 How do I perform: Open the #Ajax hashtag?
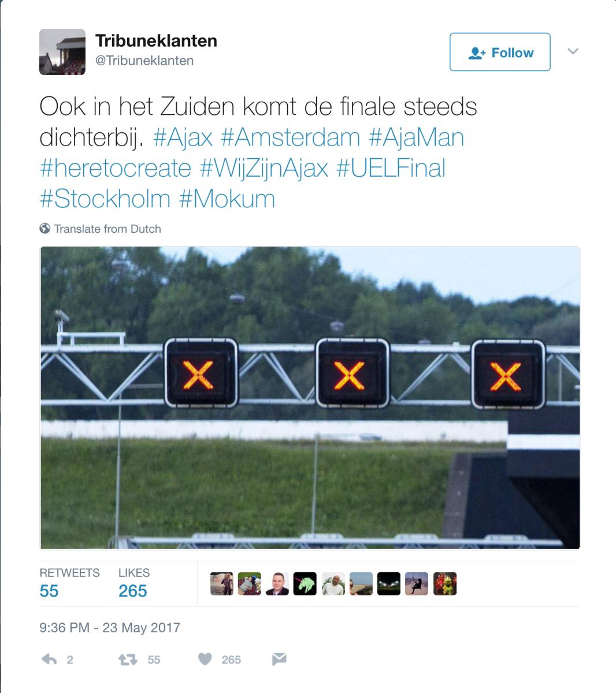[x=183, y=137]
